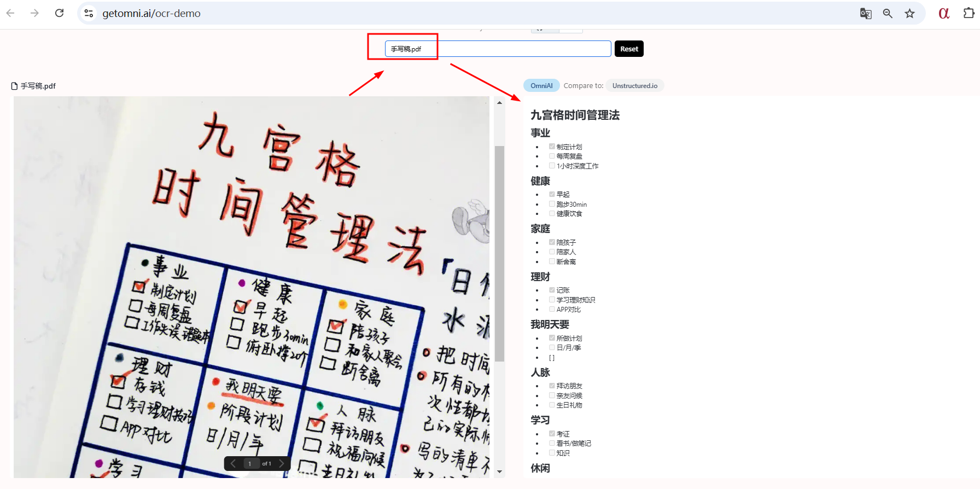
Task: Open Google Translate page icon
Action: pyautogui.click(x=866, y=13)
